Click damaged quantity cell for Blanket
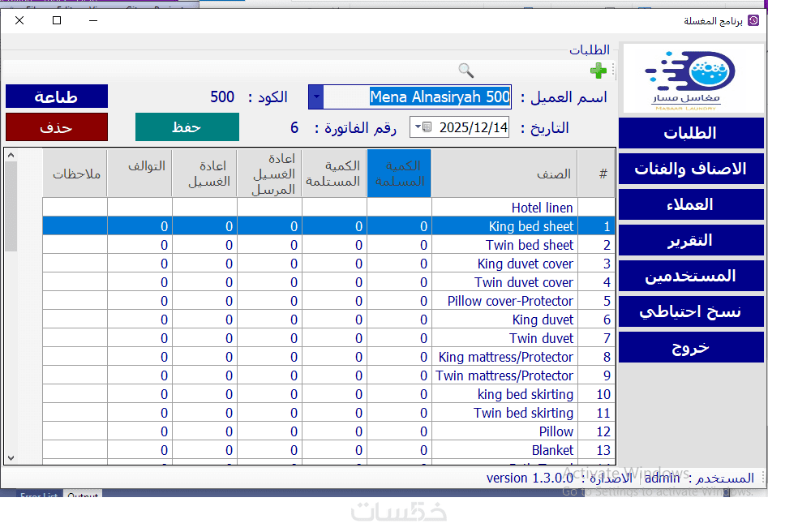 click(139, 450)
